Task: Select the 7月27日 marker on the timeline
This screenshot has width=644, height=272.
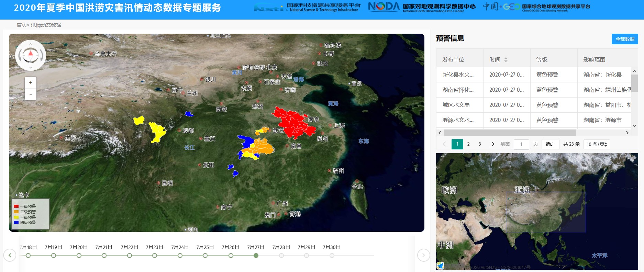Action: click(256, 256)
